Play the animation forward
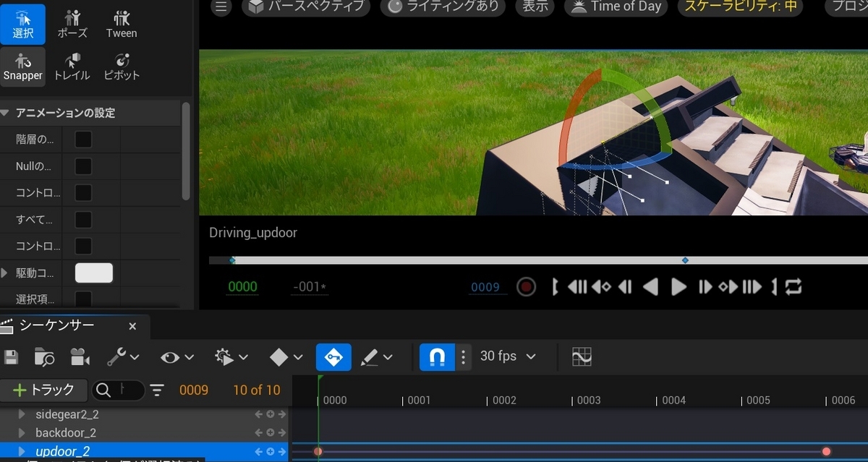The width and height of the screenshot is (868, 462). click(x=678, y=287)
